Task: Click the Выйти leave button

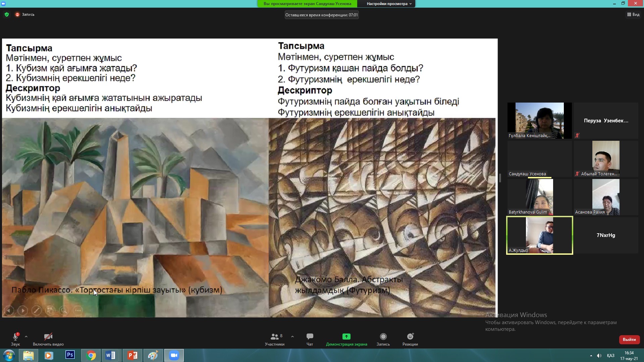Action: click(629, 340)
